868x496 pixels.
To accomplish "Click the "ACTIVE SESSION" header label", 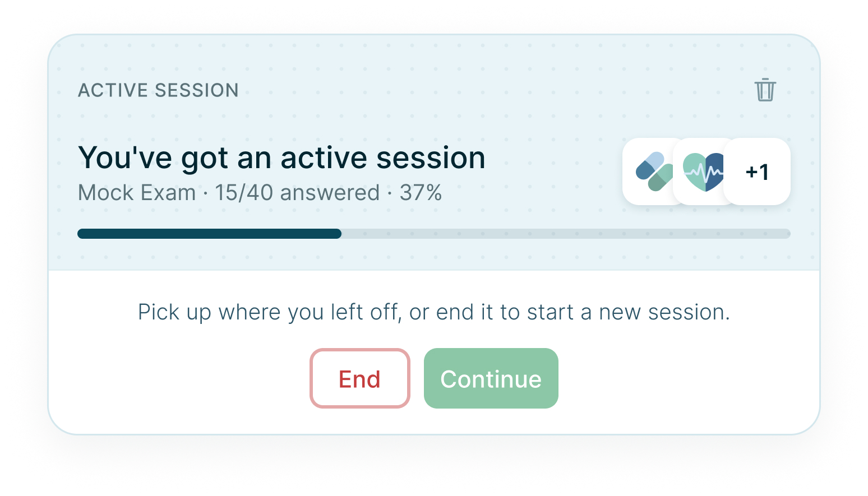I will click(158, 90).
